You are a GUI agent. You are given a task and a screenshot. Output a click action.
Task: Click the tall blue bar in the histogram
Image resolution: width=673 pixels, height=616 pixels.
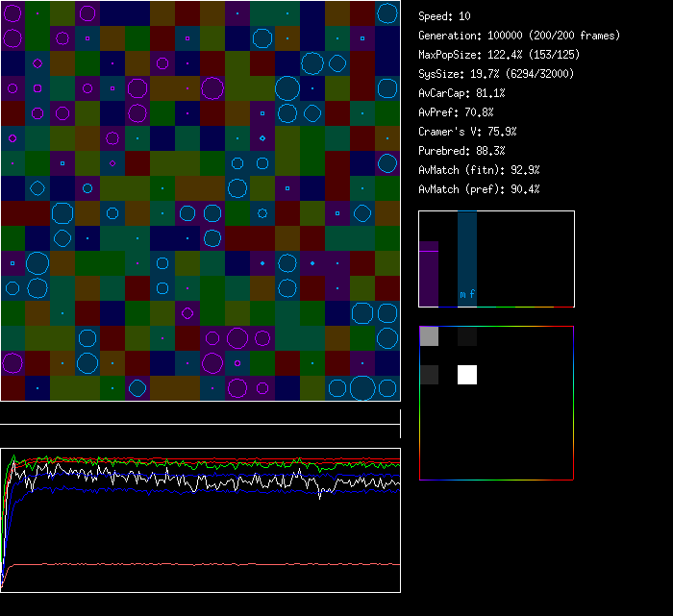click(467, 250)
